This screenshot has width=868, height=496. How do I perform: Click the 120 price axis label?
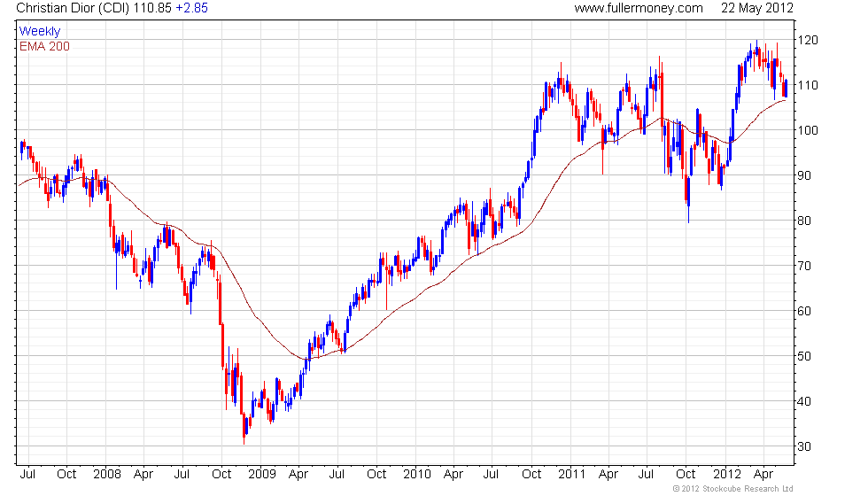tap(808, 40)
